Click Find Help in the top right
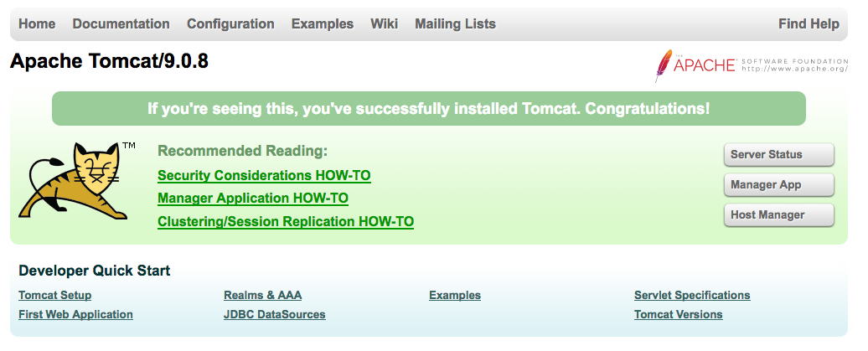 [809, 24]
